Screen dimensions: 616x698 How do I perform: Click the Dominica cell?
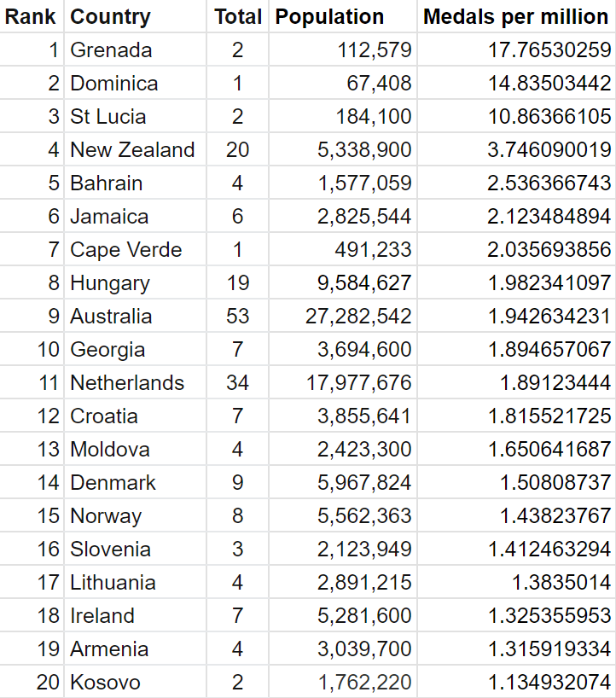coord(113,84)
